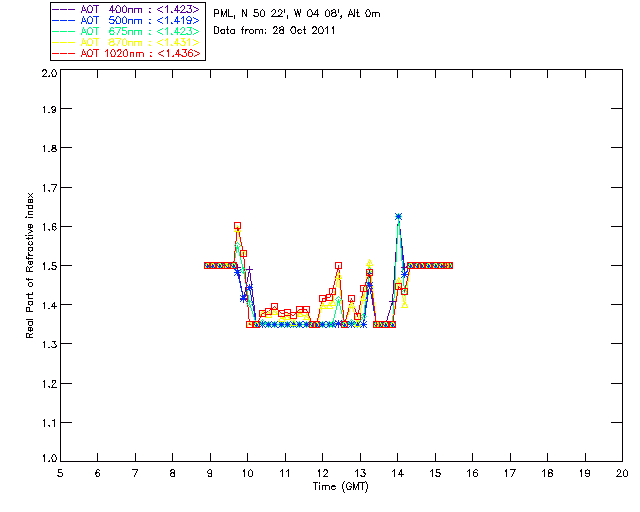This screenshot has height=512, width=640.
Task: Click the highest red square marker near 1.6
Action: 238,225
